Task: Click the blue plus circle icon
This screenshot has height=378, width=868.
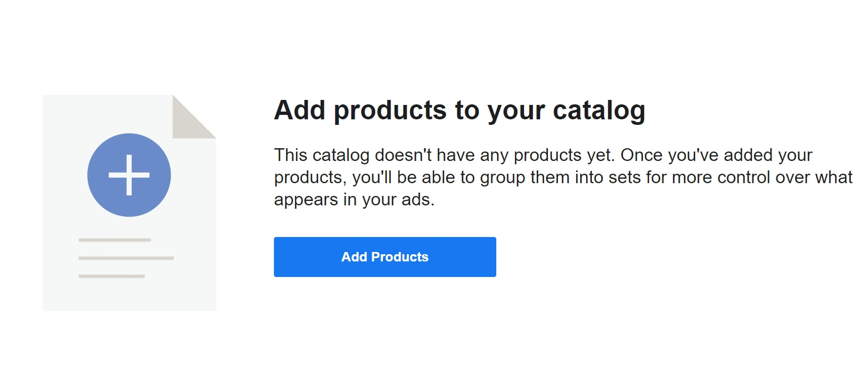Action: (x=129, y=175)
